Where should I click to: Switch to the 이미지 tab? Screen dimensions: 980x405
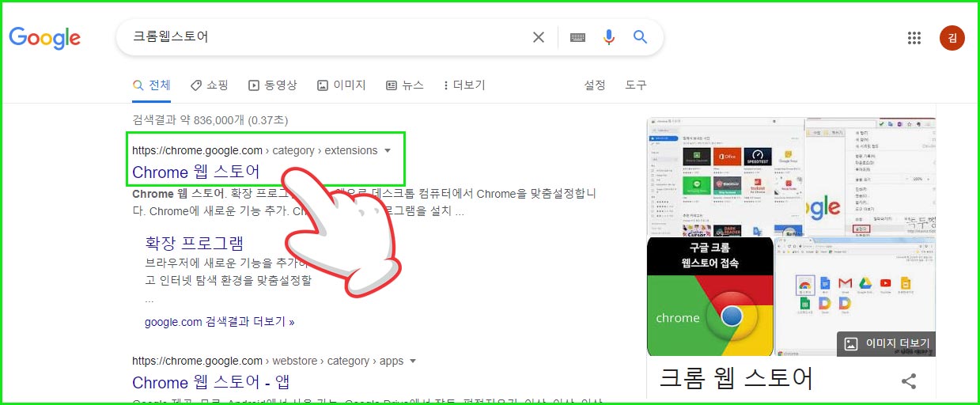click(342, 85)
